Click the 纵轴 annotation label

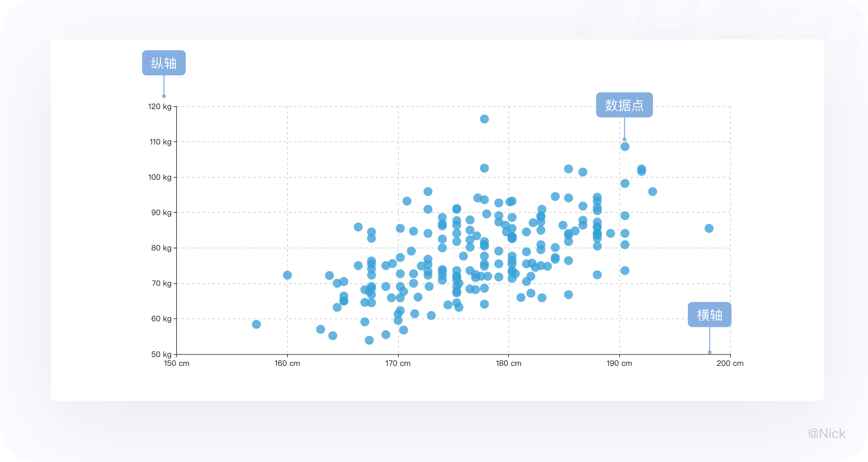click(164, 63)
